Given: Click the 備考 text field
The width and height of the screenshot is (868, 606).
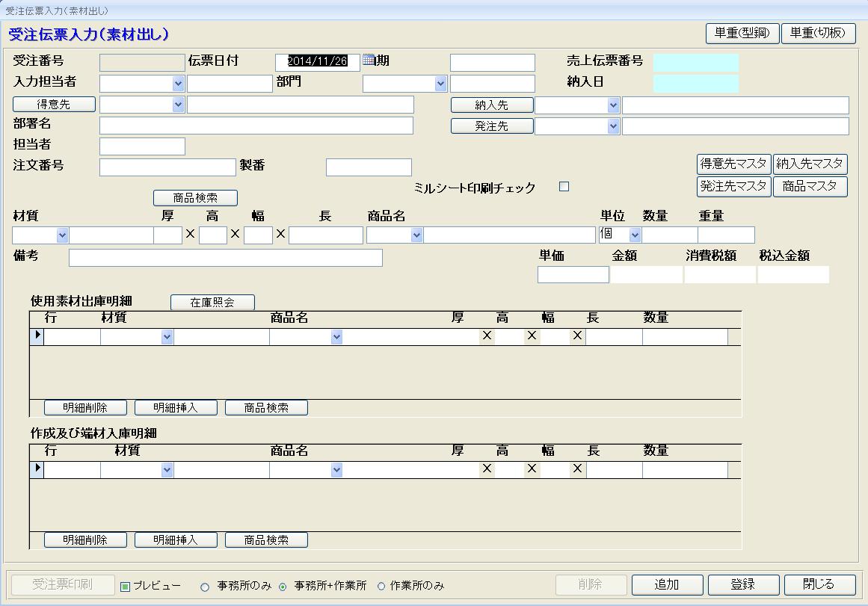Looking at the screenshot, I should 225,258.
